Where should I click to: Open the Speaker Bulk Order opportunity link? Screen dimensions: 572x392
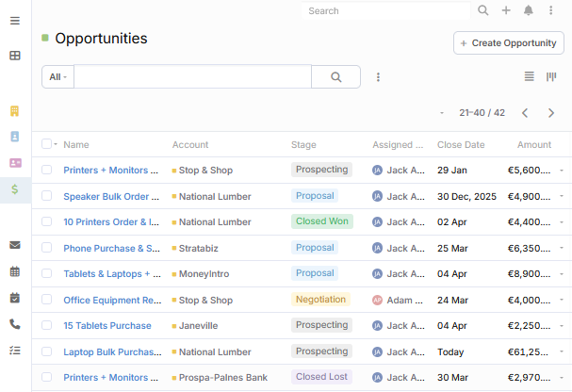[x=111, y=197]
